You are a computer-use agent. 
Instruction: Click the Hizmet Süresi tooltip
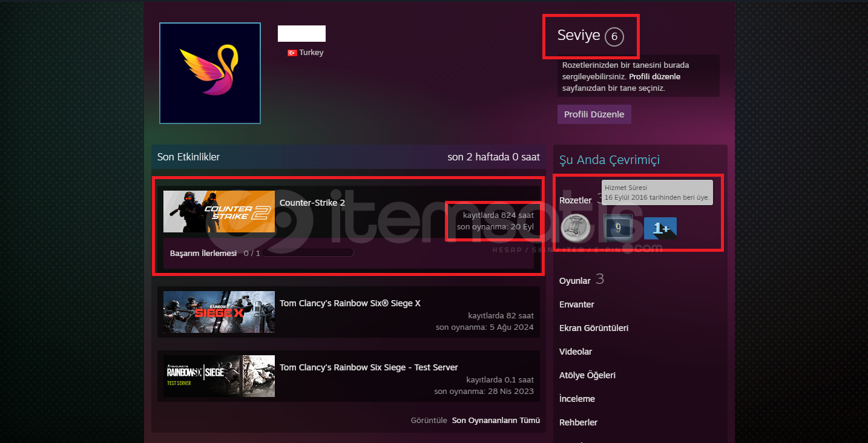(x=657, y=192)
